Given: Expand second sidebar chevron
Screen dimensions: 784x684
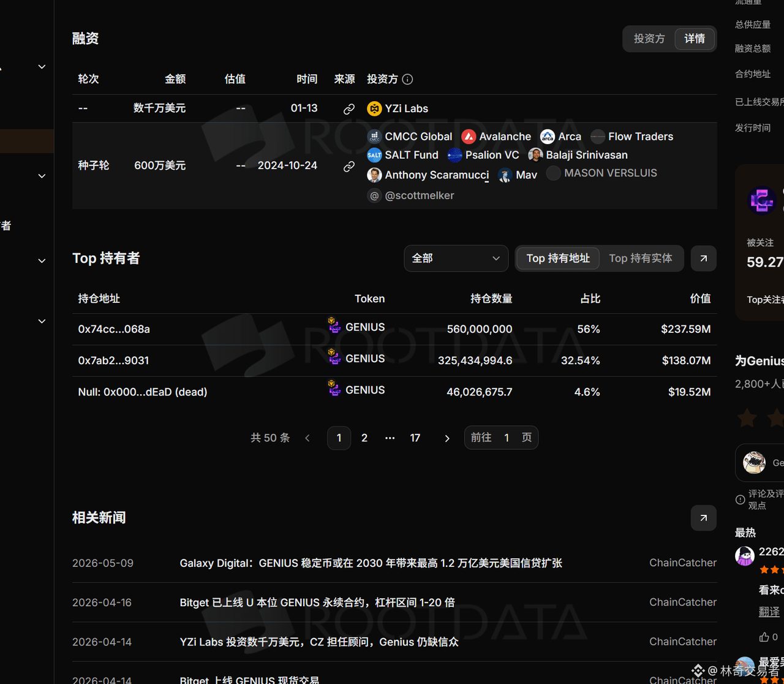Looking at the screenshot, I should 42,176.
